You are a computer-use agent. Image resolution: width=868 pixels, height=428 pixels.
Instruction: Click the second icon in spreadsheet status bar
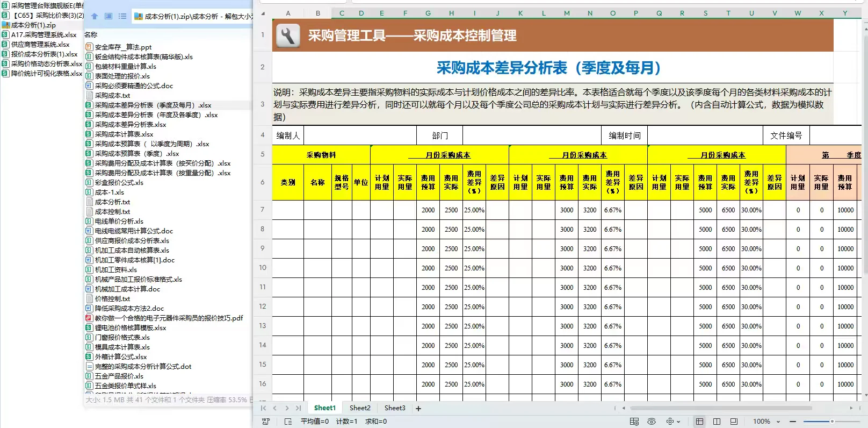click(x=288, y=422)
